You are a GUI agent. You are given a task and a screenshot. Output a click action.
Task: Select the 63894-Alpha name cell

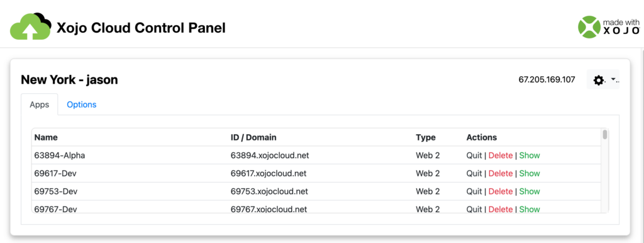(x=60, y=155)
